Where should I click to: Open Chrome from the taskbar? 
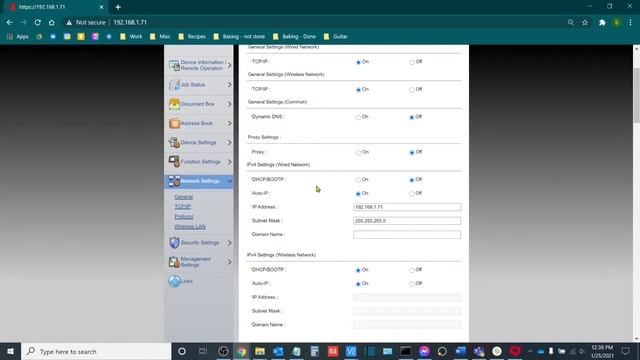(242, 351)
